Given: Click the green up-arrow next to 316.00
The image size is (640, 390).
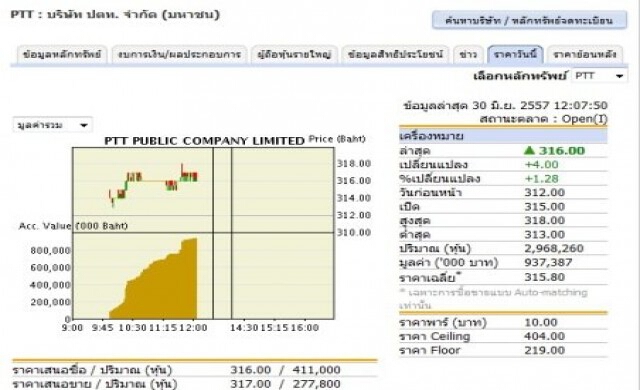Looking at the screenshot, I should point(529,151).
